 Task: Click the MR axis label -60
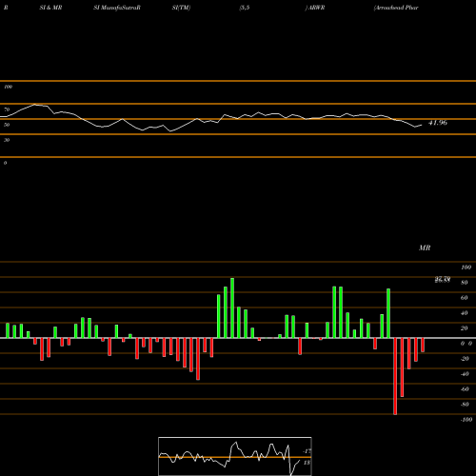(x=465, y=389)
